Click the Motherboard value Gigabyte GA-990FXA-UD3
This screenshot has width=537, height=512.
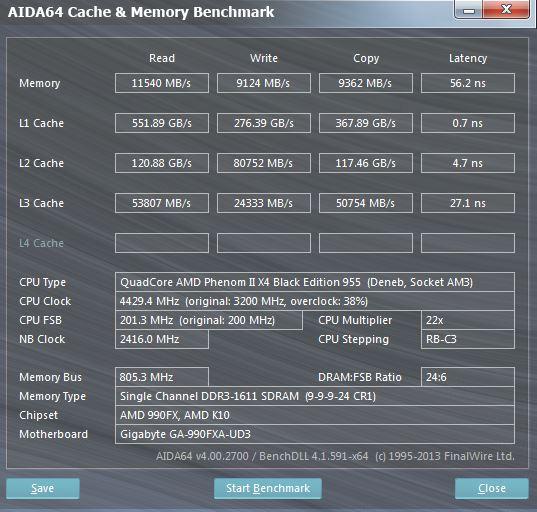(x=315, y=434)
